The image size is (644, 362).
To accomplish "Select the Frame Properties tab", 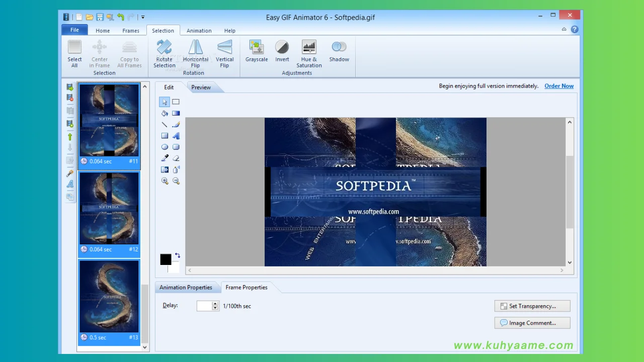I will click(x=247, y=288).
